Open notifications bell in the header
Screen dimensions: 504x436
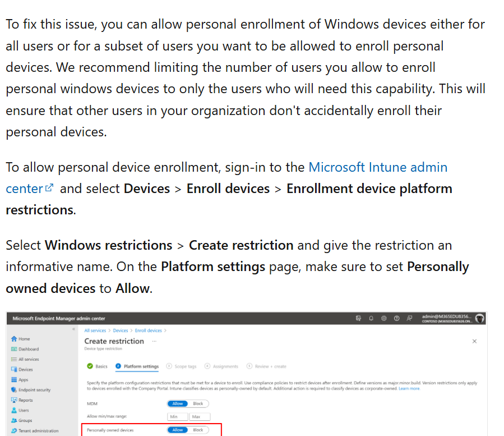pos(371,318)
